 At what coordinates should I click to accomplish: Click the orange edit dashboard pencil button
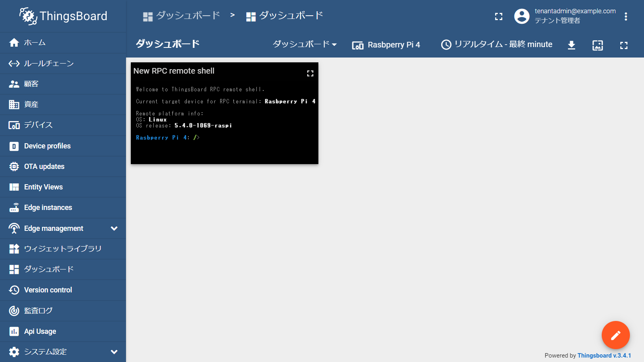(615, 335)
